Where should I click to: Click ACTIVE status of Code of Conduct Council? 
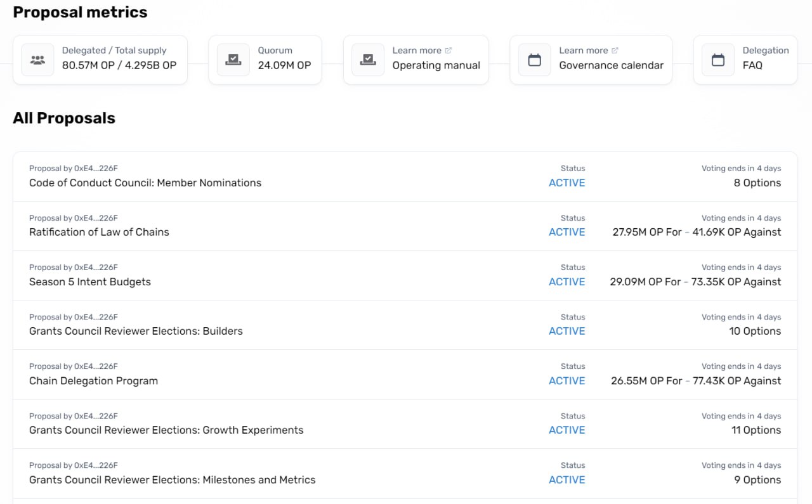tap(566, 183)
